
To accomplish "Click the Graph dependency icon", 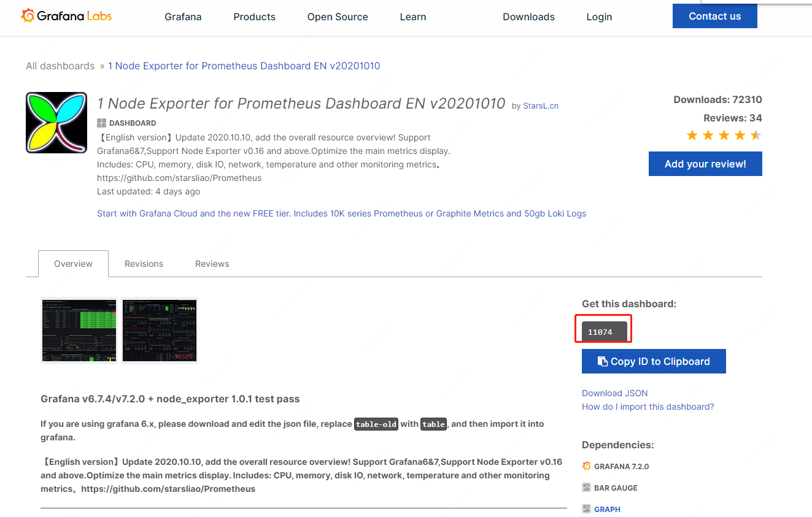I will [x=586, y=509].
